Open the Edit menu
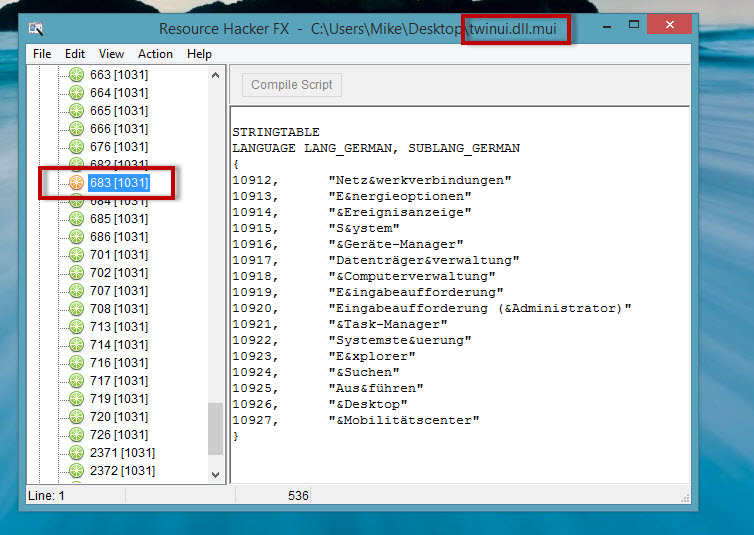This screenshot has width=754, height=535. click(x=75, y=54)
